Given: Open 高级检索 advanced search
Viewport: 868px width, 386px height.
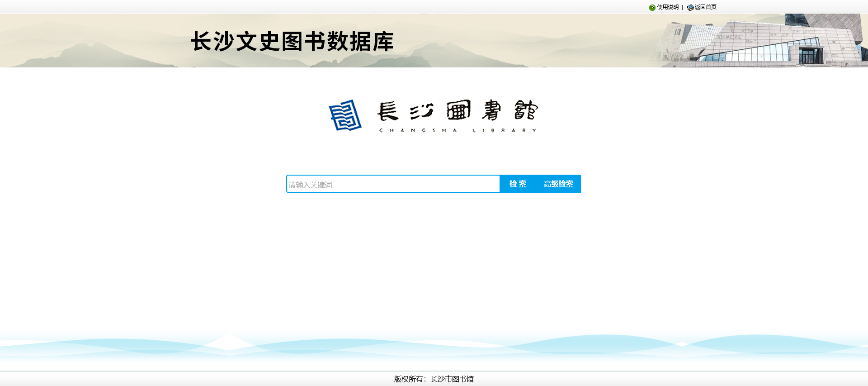Looking at the screenshot, I should coord(558,184).
